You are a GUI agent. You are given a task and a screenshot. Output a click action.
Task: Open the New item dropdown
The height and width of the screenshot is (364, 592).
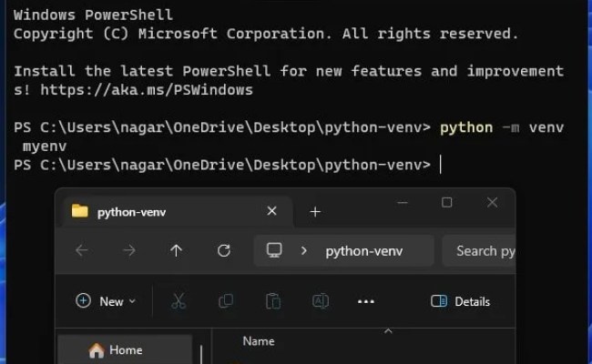[x=106, y=301]
